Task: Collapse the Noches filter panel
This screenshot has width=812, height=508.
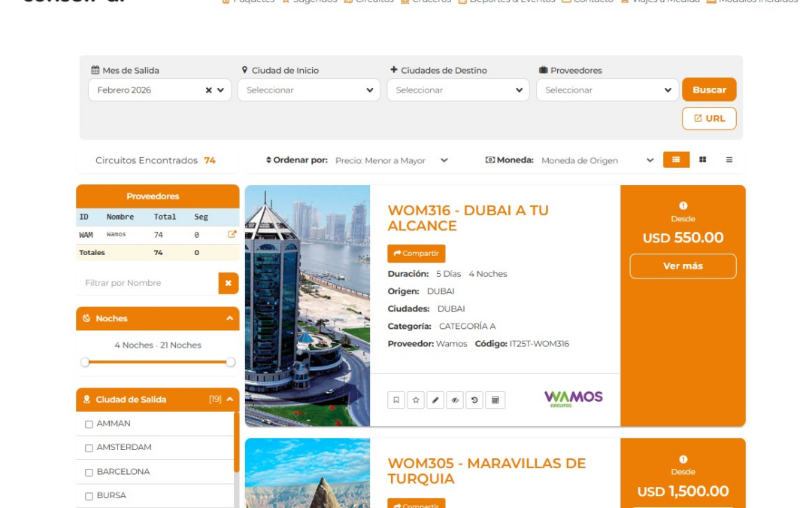Action: [230, 318]
